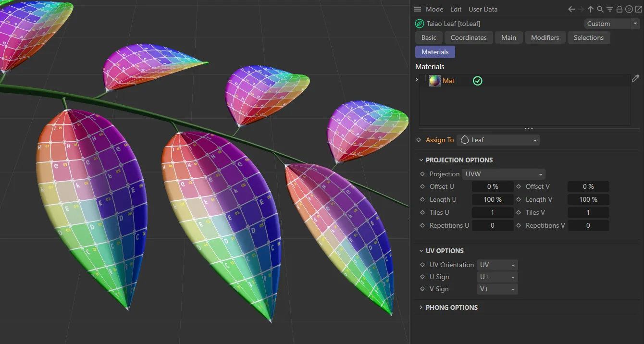Switch to the Coordinates tab
The width and height of the screenshot is (644, 344).
tap(469, 37)
